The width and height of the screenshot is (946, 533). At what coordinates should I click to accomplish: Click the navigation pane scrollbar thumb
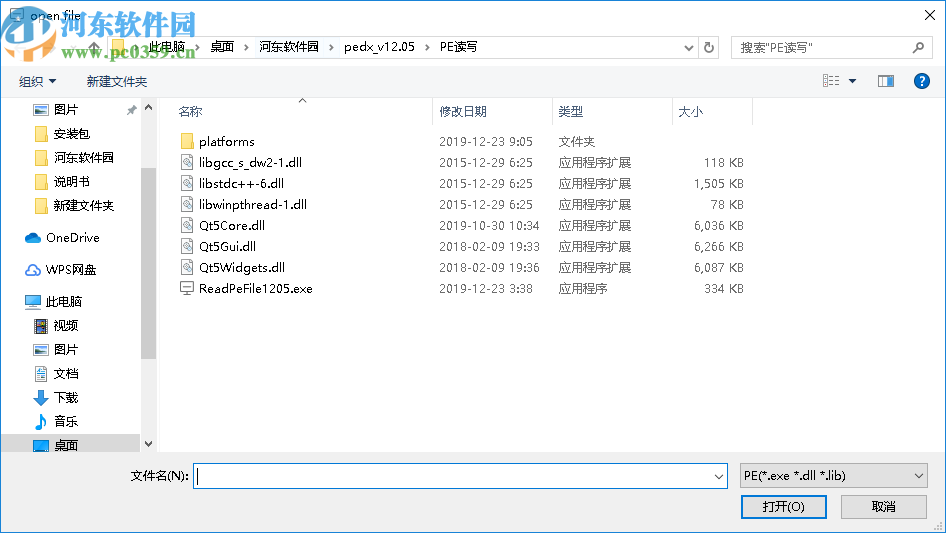pos(148,263)
